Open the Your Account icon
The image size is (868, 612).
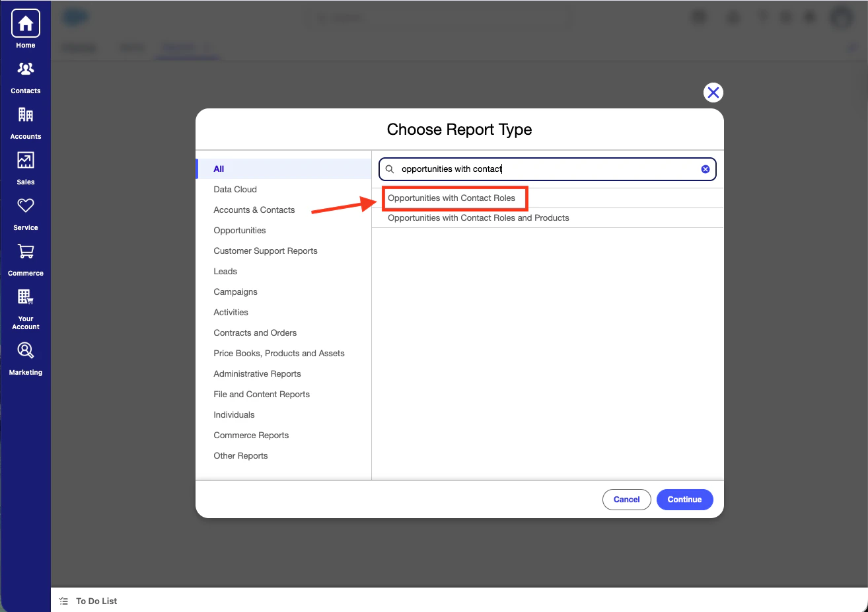26,297
